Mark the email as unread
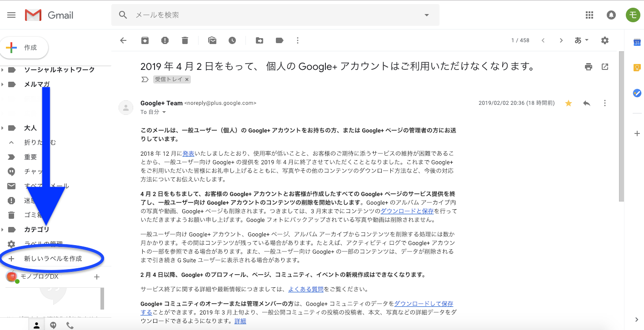 pyautogui.click(x=212, y=40)
